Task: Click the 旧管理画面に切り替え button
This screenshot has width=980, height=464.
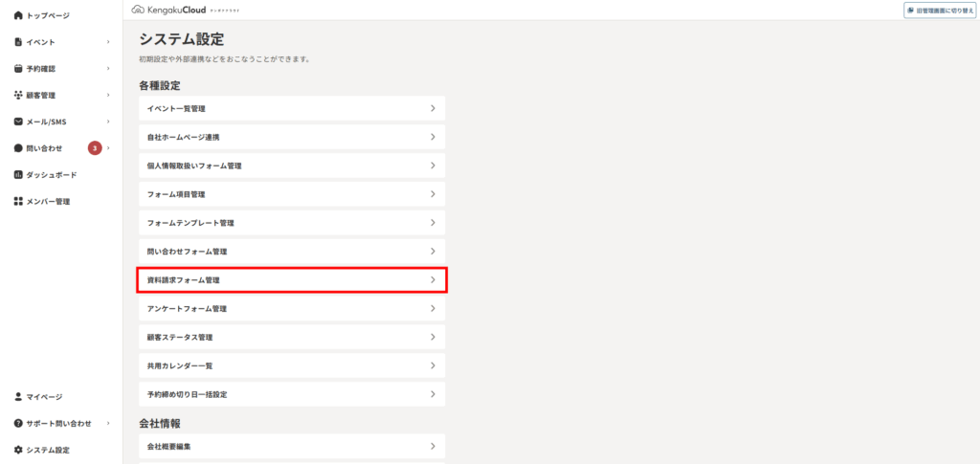Action: click(940, 10)
